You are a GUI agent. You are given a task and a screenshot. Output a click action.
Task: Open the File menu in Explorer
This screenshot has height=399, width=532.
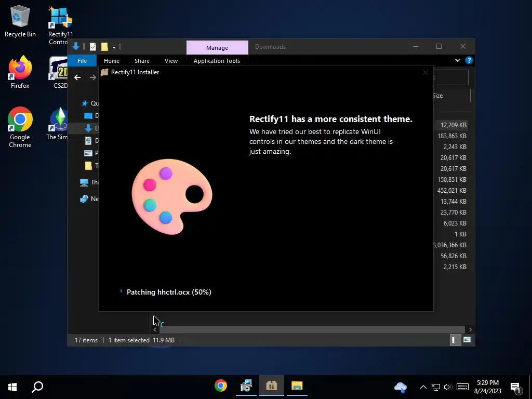(x=82, y=61)
